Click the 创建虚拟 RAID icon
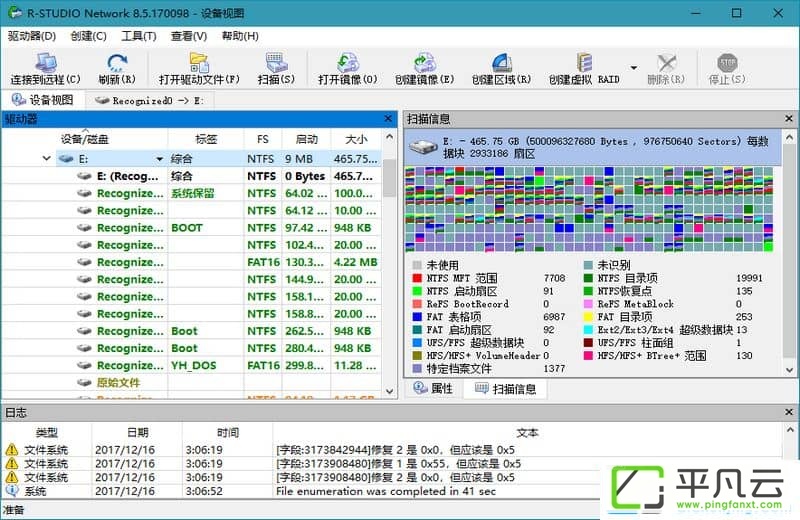 584,63
